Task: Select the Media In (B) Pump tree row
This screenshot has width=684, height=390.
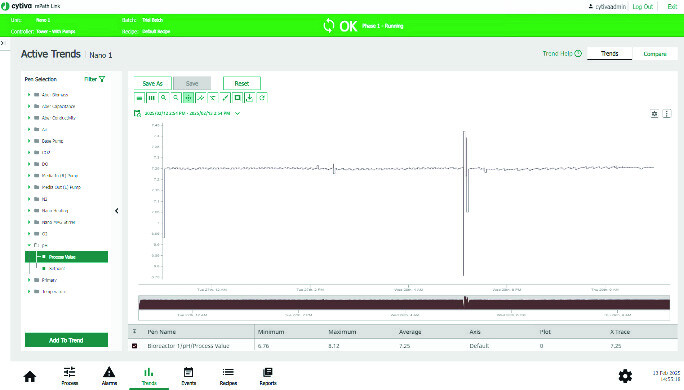Action: (60, 175)
